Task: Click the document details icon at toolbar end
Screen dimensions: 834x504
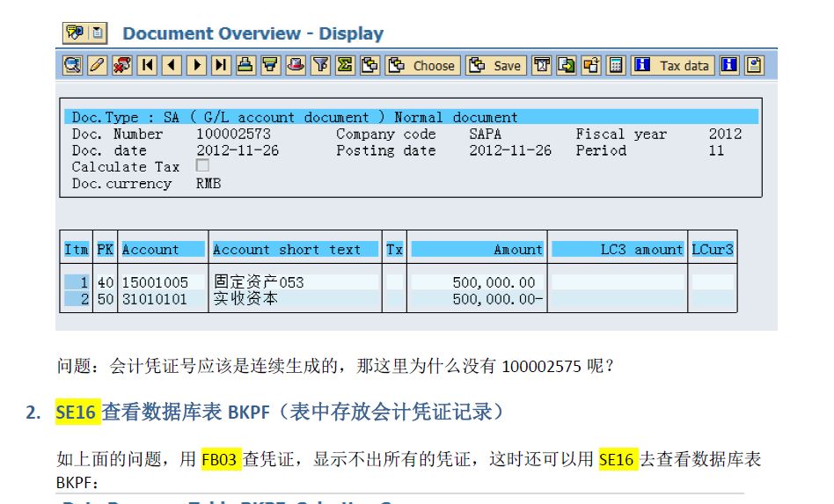Action: (754, 65)
